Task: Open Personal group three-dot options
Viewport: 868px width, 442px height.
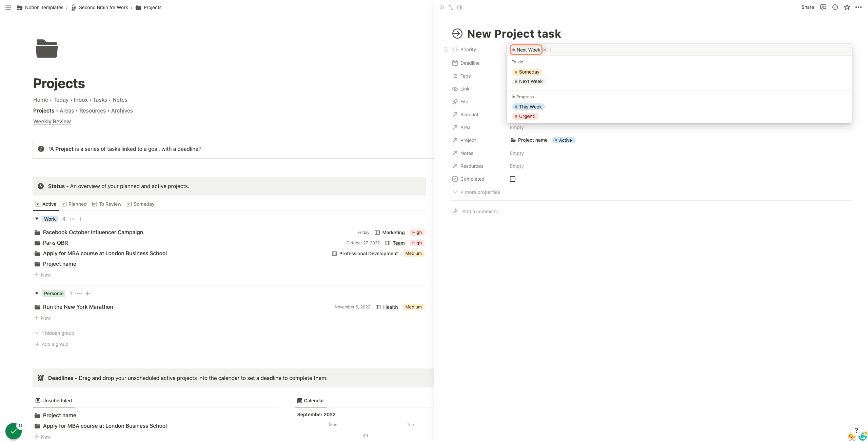Action: point(79,294)
